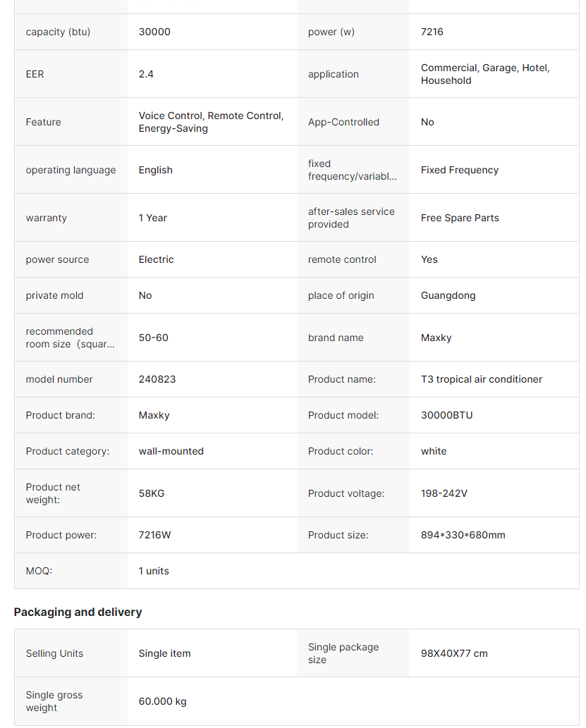Click the truncated "recommended room size" label
Viewport: 586px width, 728px height.
(x=70, y=338)
